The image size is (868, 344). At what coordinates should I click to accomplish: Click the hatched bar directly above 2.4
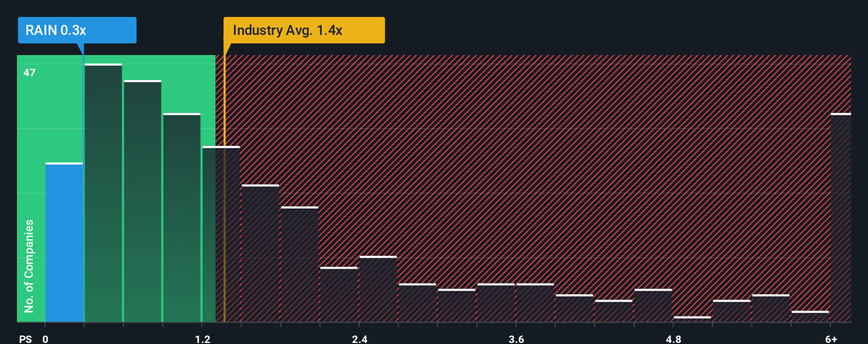click(x=378, y=289)
